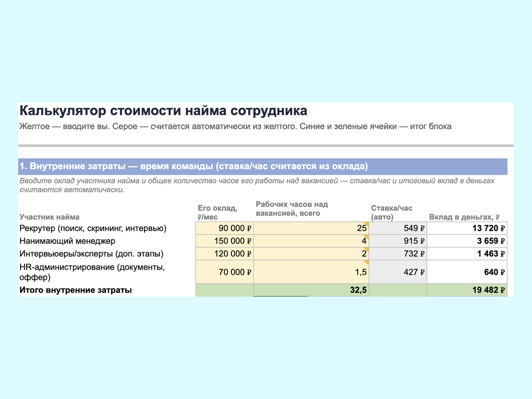Click the title Калькулятор стоимости найма сотрудника
532x399 pixels.
pos(163,111)
